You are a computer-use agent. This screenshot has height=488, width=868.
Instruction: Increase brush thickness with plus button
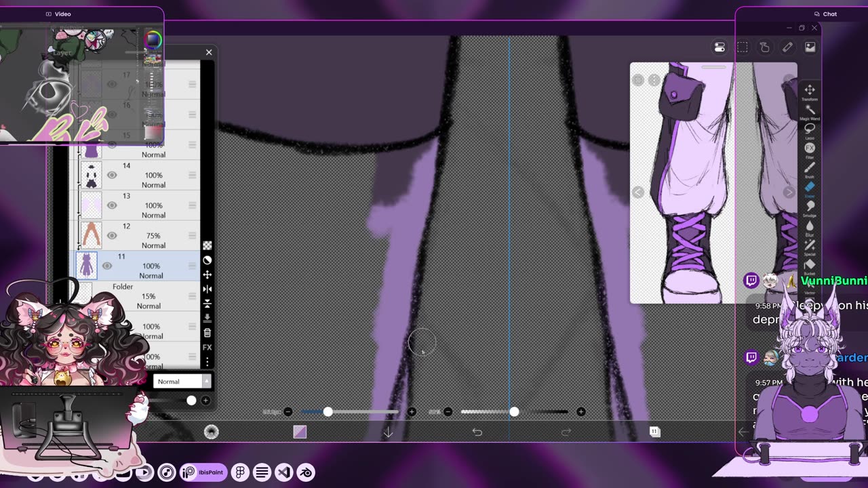[x=412, y=411]
